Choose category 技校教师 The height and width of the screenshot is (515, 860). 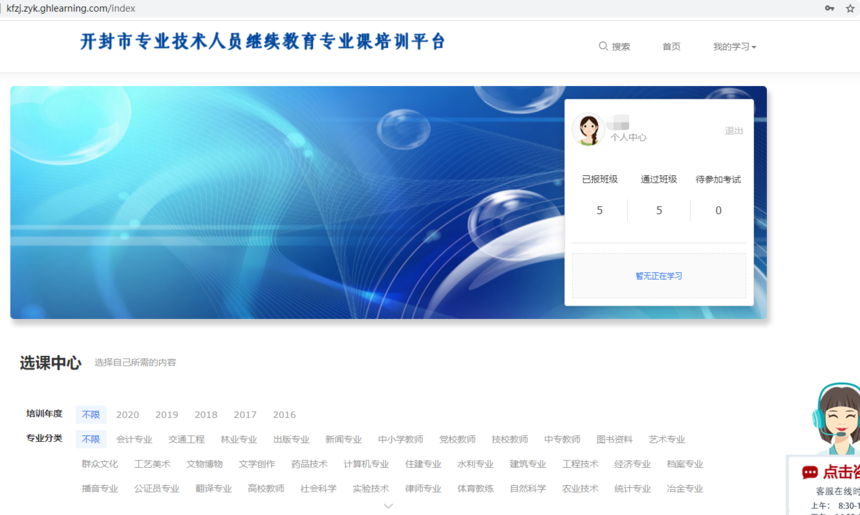click(x=510, y=439)
